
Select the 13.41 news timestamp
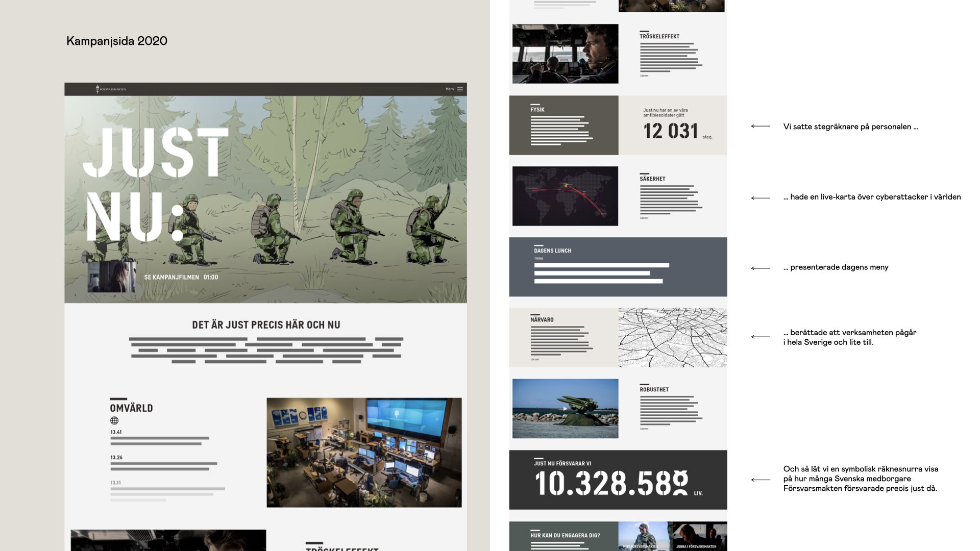pyautogui.click(x=116, y=432)
